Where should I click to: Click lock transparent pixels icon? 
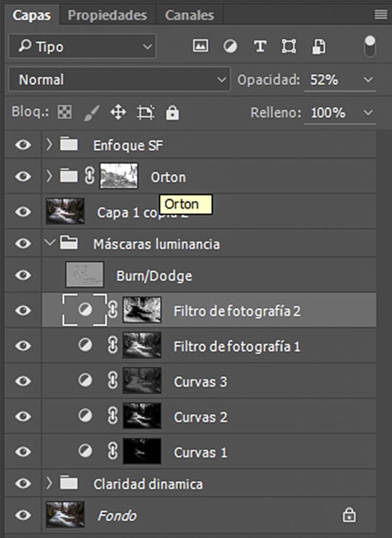click(65, 112)
